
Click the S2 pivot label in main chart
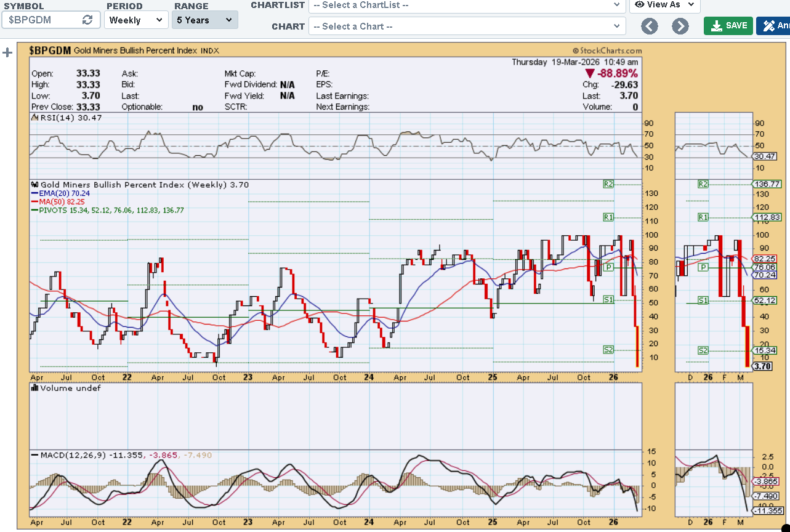click(x=608, y=350)
